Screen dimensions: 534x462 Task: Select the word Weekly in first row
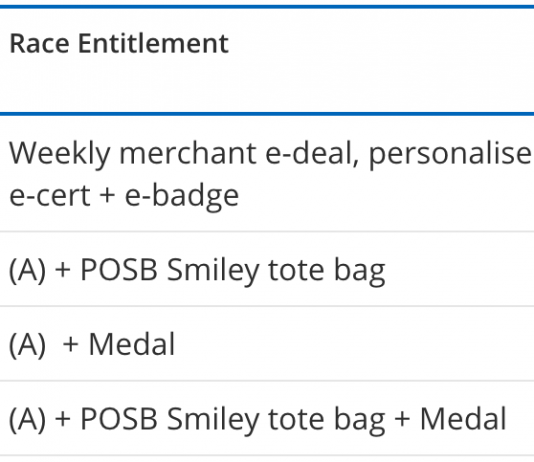pyautogui.click(x=60, y=154)
